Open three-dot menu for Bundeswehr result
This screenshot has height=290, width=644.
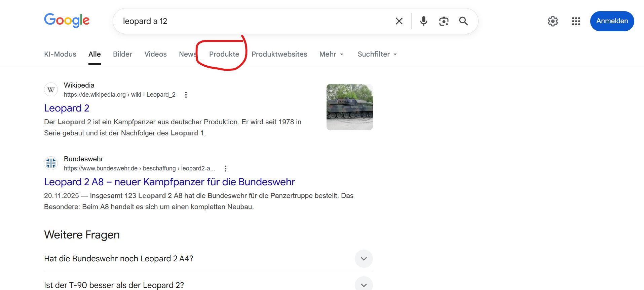tap(226, 168)
